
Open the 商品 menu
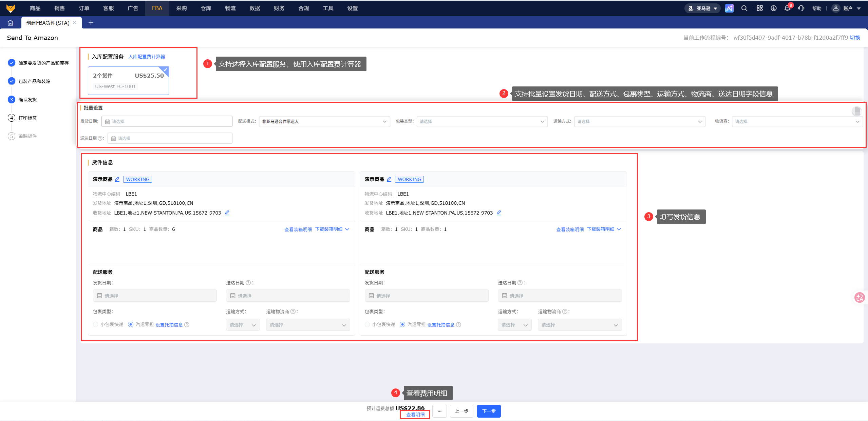[35, 8]
